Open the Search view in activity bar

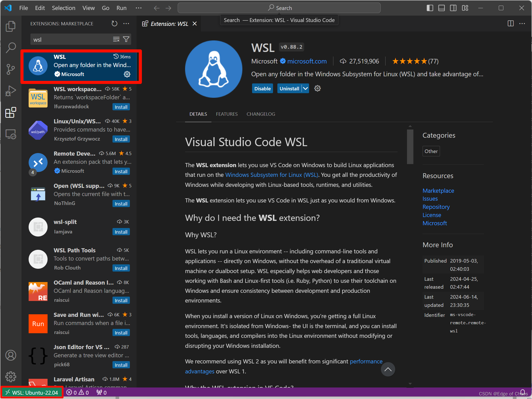pyautogui.click(x=10, y=48)
